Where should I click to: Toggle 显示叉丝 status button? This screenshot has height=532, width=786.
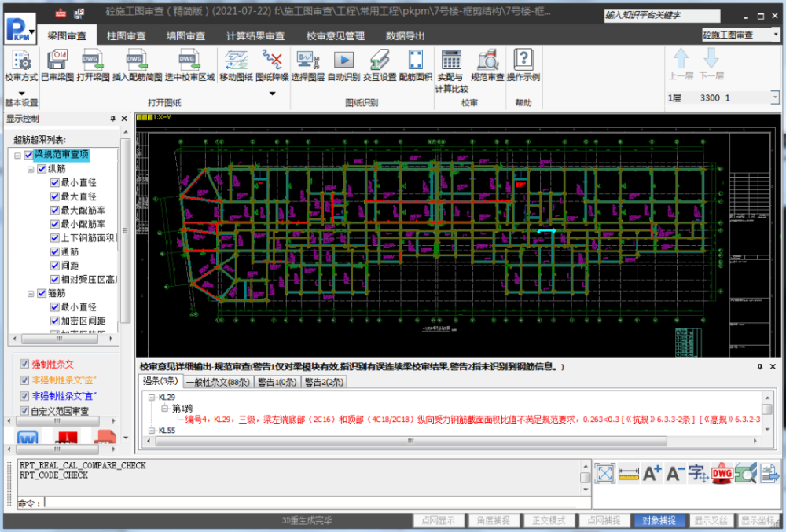click(711, 520)
